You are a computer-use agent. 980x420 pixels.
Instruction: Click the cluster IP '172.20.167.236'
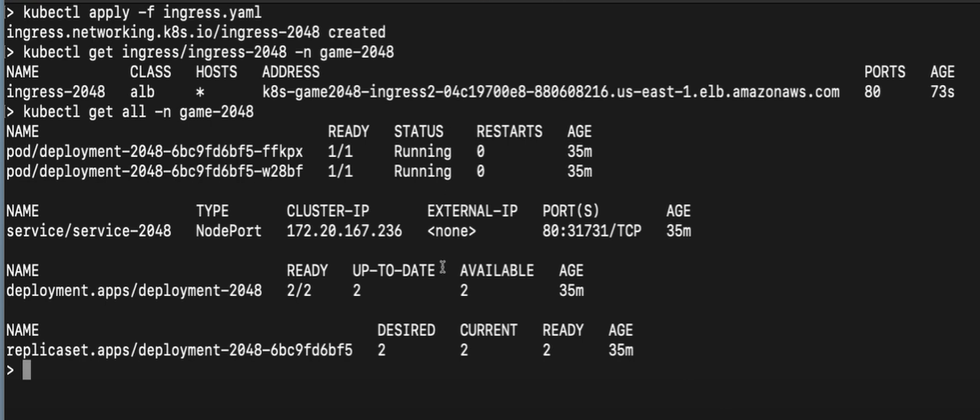click(x=344, y=231)
